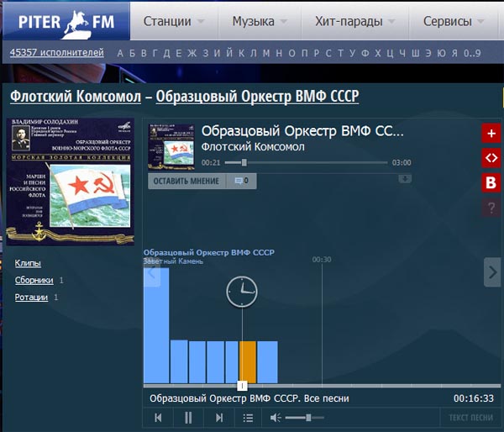Click the Текст песни button
This screenshot has width=504, height=432.
coord(470,418)
